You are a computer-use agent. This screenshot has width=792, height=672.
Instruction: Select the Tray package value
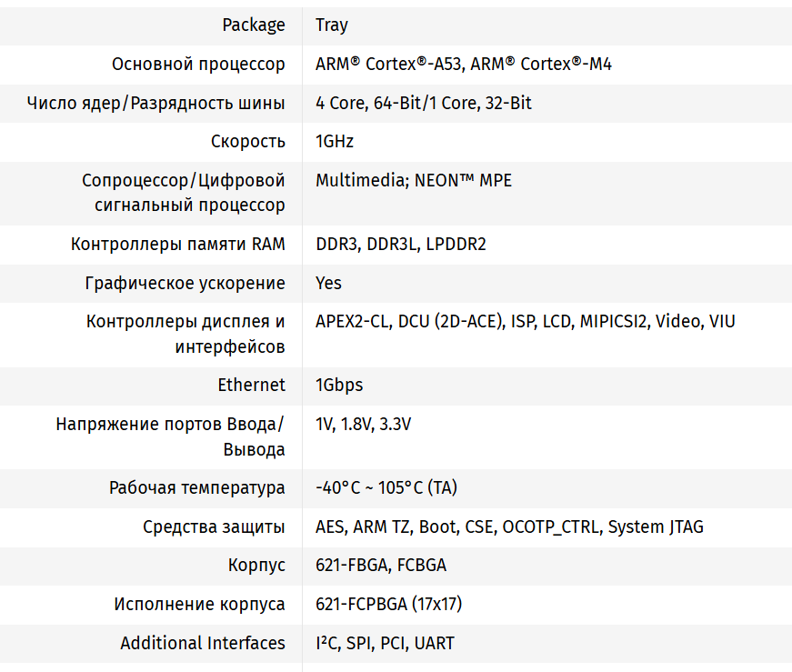332,25
